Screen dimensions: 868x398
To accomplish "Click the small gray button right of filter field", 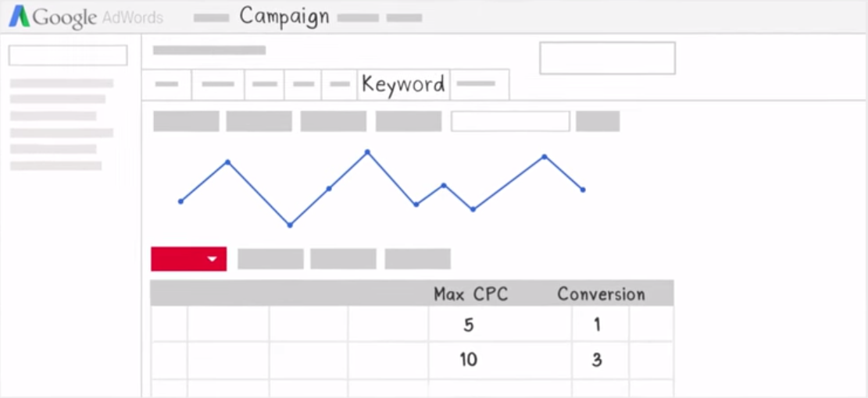I will coord(598,121).
